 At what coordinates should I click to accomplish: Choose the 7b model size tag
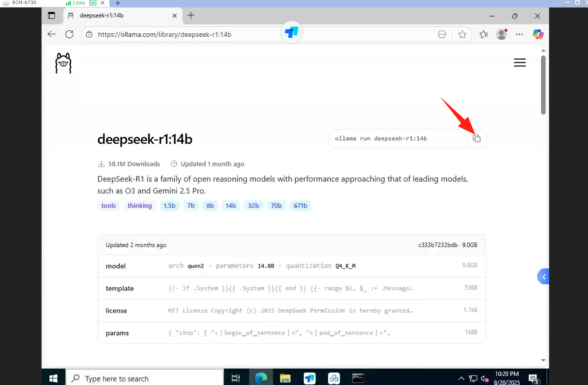[x=191, y=205]
